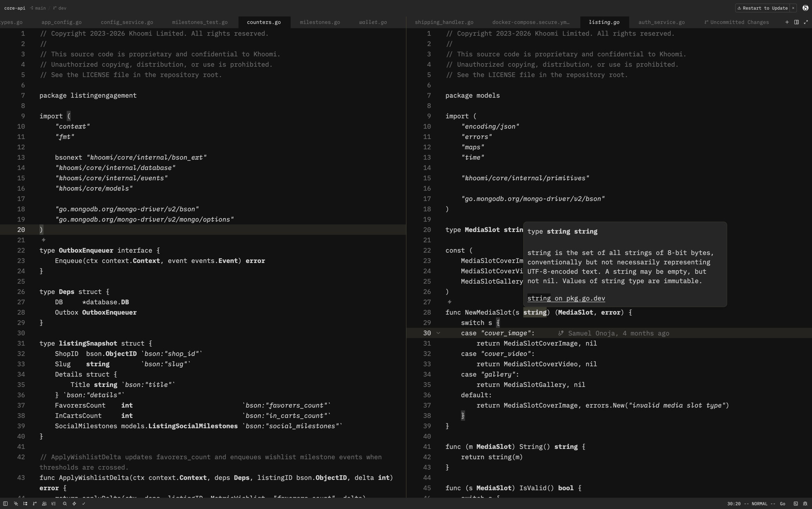This screenshot has height=509, width=812.
Task: Open the Go language selector
Action: click(783, 504)
